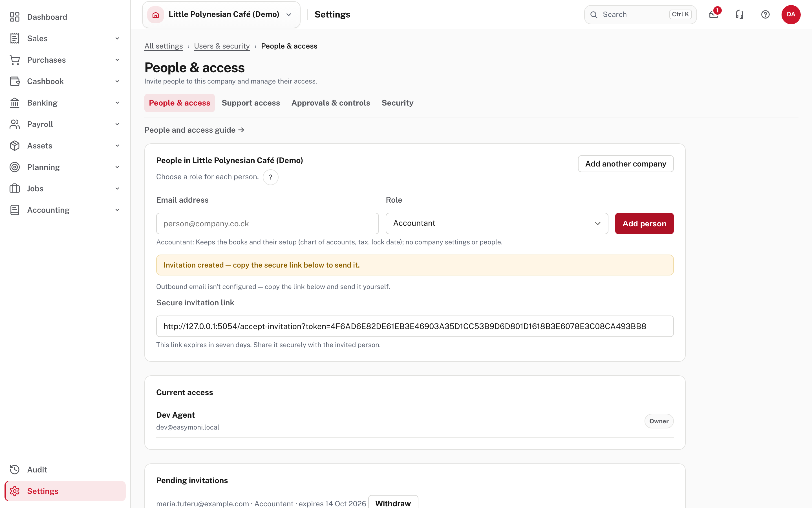Click the dev@easymoni.local email text
The width and height of the screenshot is (812, 508).
click(187, 427)
